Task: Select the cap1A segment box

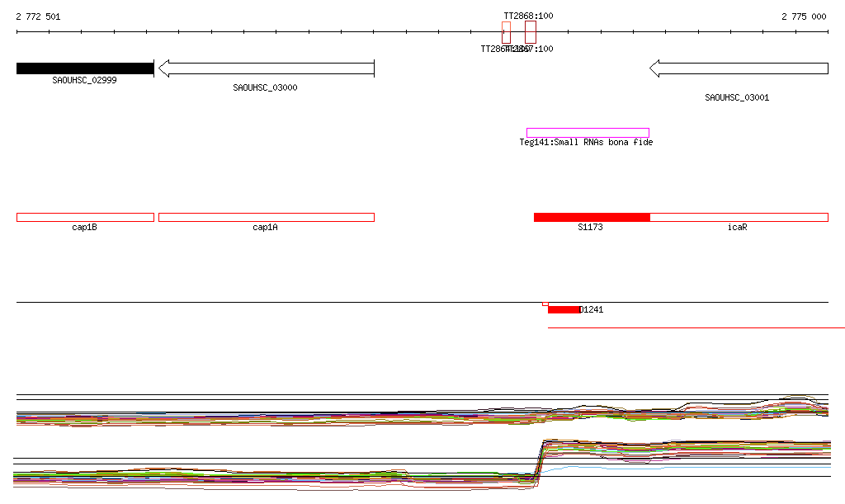Action: (x=266, y=217)
